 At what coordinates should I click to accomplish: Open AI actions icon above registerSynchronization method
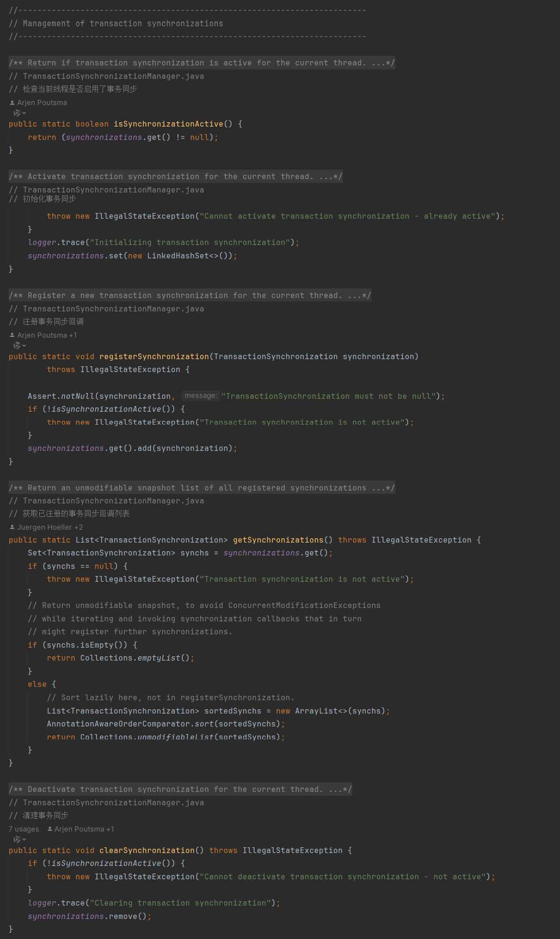point(20,346)
